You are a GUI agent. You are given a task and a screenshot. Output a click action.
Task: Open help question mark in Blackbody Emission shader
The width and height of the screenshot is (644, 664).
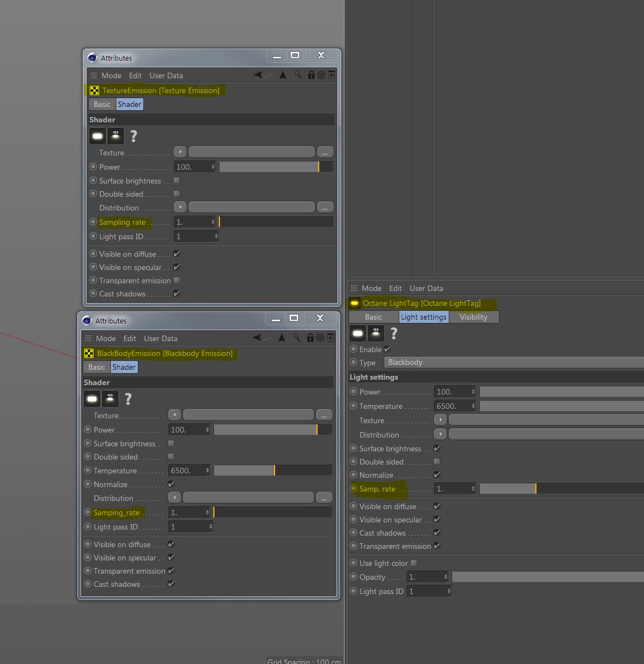[x=128, y=399]
